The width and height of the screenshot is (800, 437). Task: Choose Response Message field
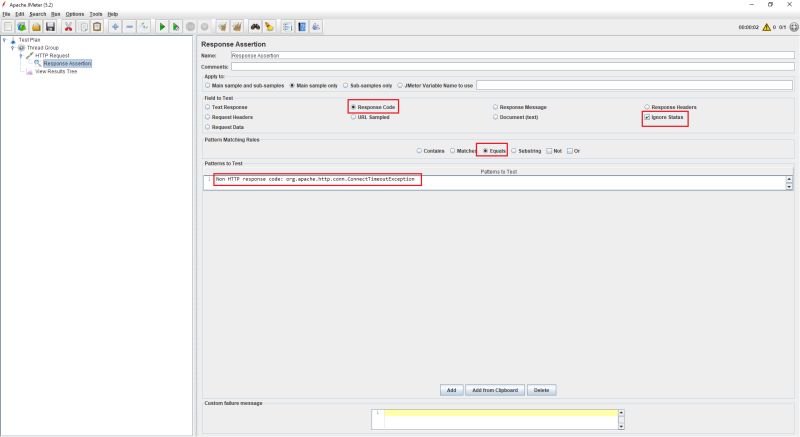pyautogui.click(x=519, y=107)
